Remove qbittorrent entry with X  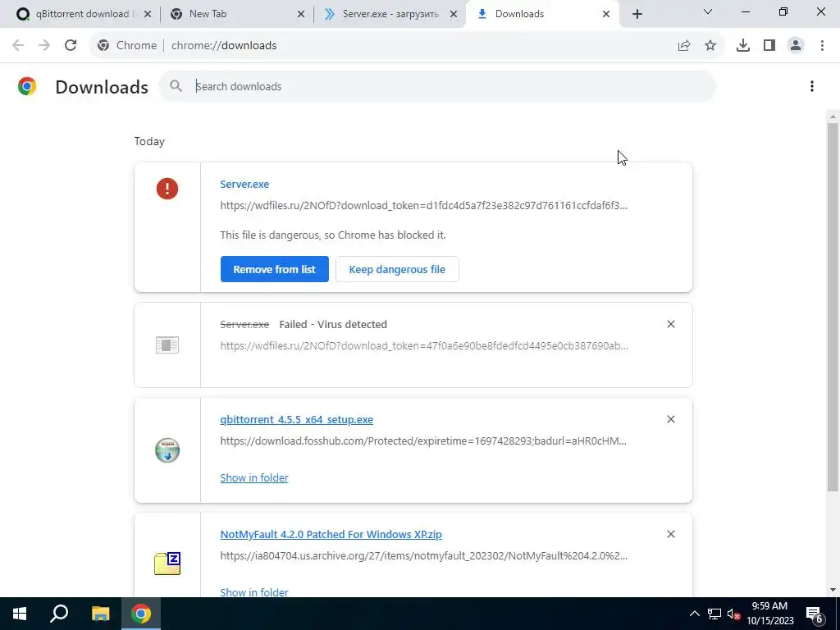pyautogui.click(x=671, y=419)
